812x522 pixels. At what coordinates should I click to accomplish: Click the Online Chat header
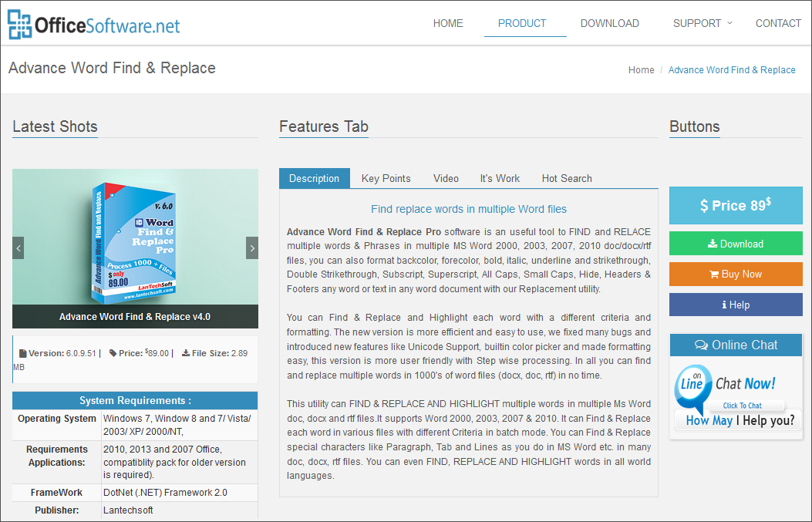[736, 345]
